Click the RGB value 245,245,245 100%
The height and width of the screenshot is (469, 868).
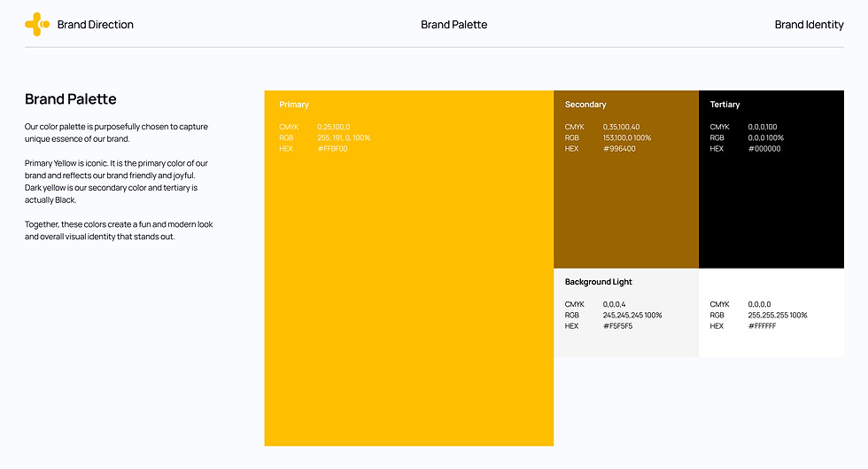coord(632,315)
